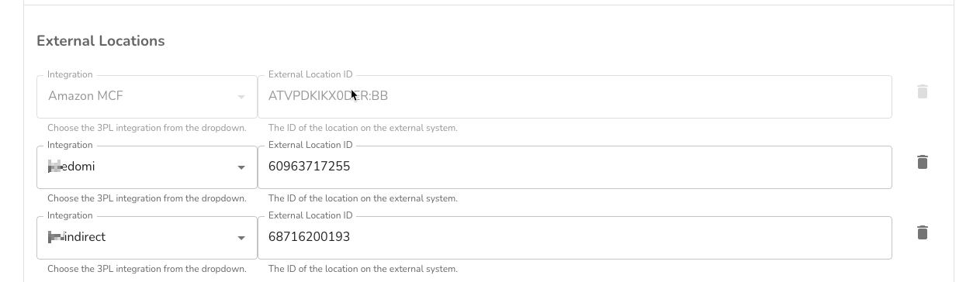Choose the integration box showing 'indirect'
Viewport: 980px width, 282px height.
point(147,238)
